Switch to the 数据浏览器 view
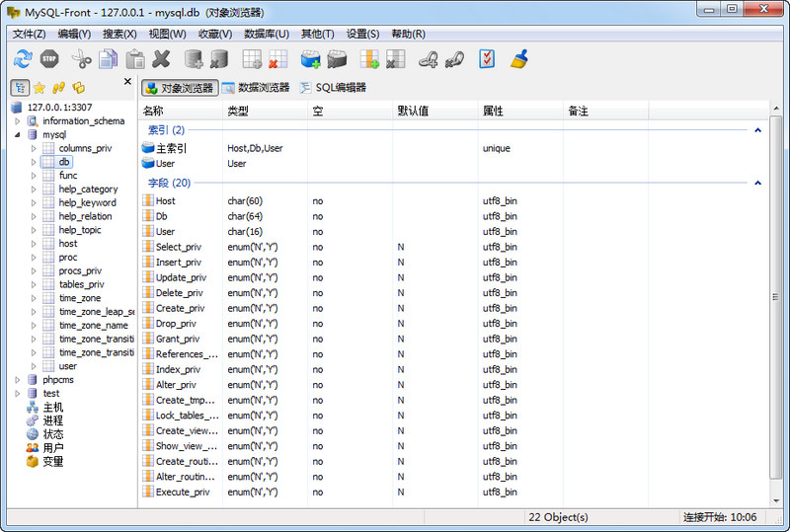Screen dimensions: 790x532 pos(256,88)
